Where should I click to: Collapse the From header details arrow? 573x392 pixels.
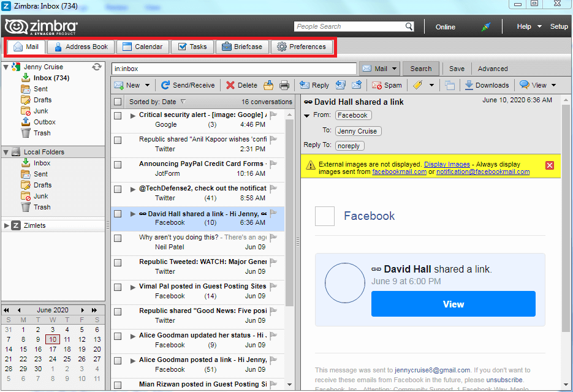[x=306, y=115]
